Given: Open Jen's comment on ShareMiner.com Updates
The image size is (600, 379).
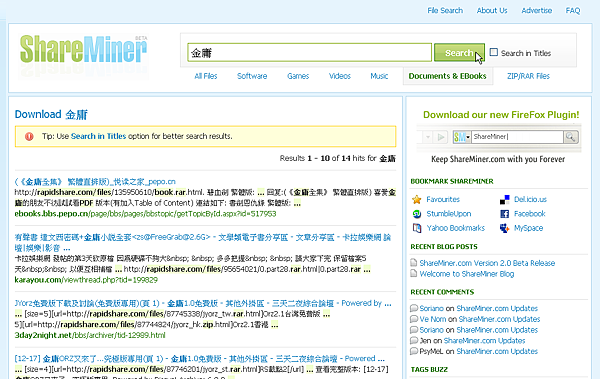Looking at the screenshot, I should click(x=484, y=340).
